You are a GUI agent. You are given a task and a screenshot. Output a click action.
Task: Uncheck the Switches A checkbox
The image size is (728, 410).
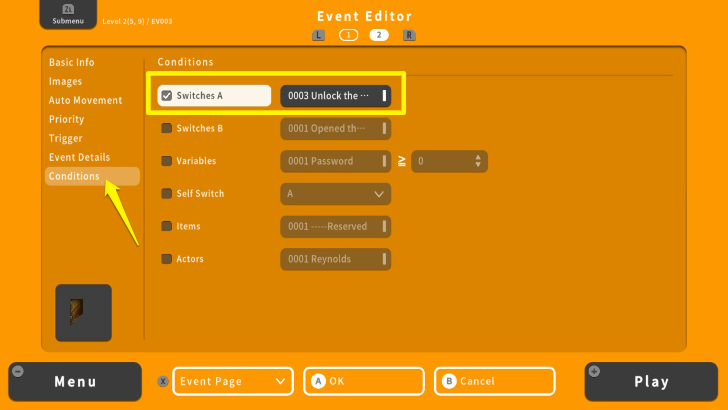(x=167, y=96)
